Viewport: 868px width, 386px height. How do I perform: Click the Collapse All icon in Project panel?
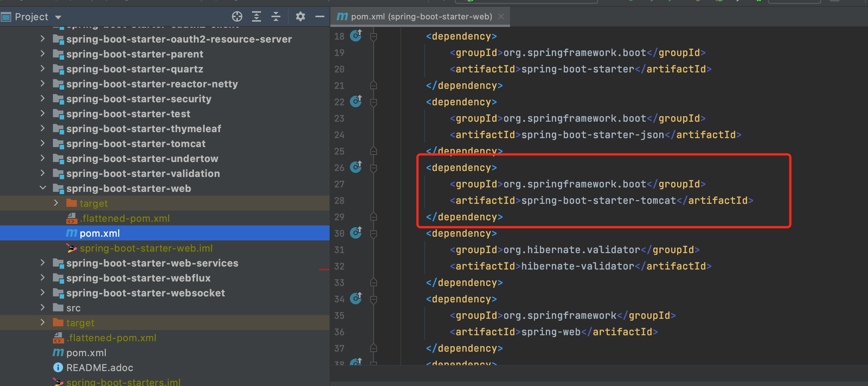coord(276,16)
